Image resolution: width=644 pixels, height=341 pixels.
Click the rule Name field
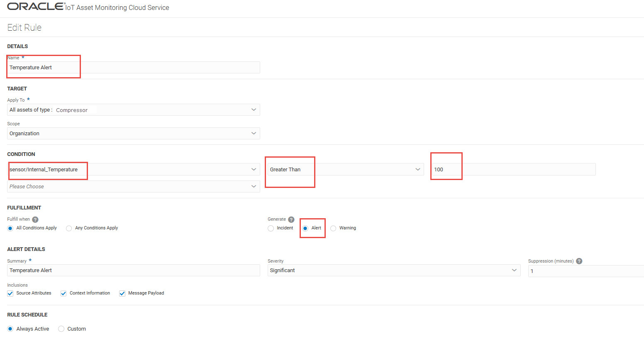pyautogui.click(x=134, y=68)
